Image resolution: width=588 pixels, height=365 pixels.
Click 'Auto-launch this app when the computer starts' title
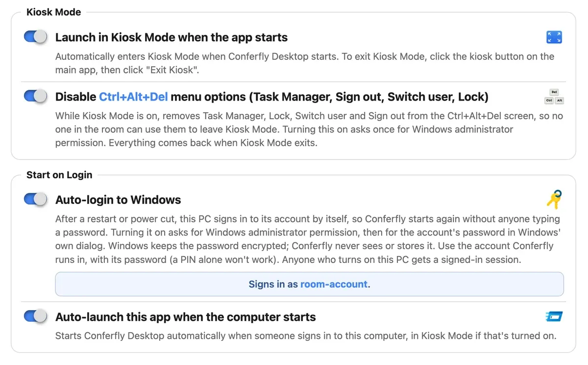click(x=186, y=317)
